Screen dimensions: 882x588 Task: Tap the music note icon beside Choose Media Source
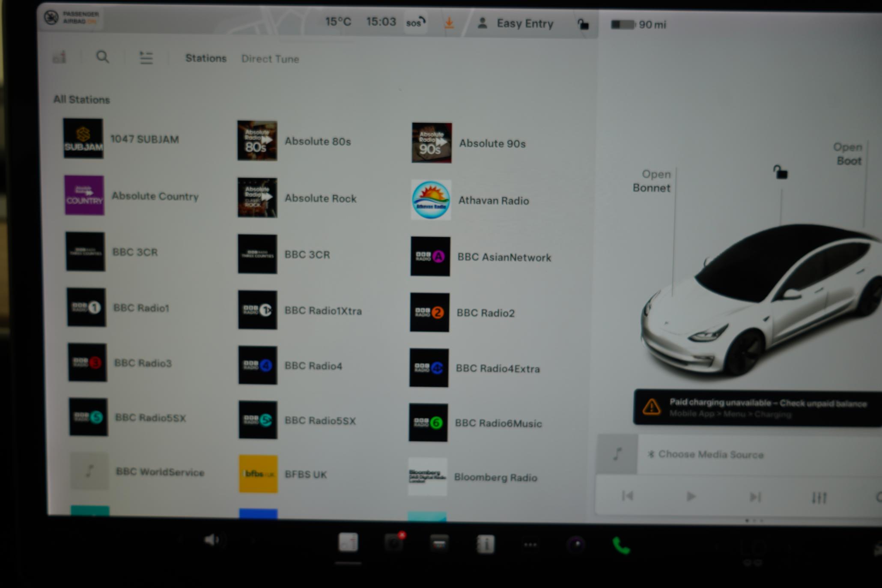point(617,454)
